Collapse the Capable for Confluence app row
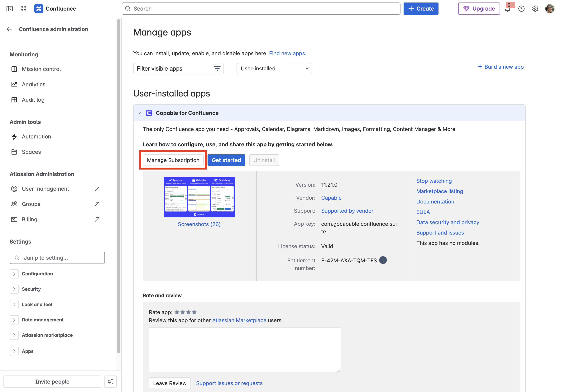561x392 pixels. tap(140, 113)
